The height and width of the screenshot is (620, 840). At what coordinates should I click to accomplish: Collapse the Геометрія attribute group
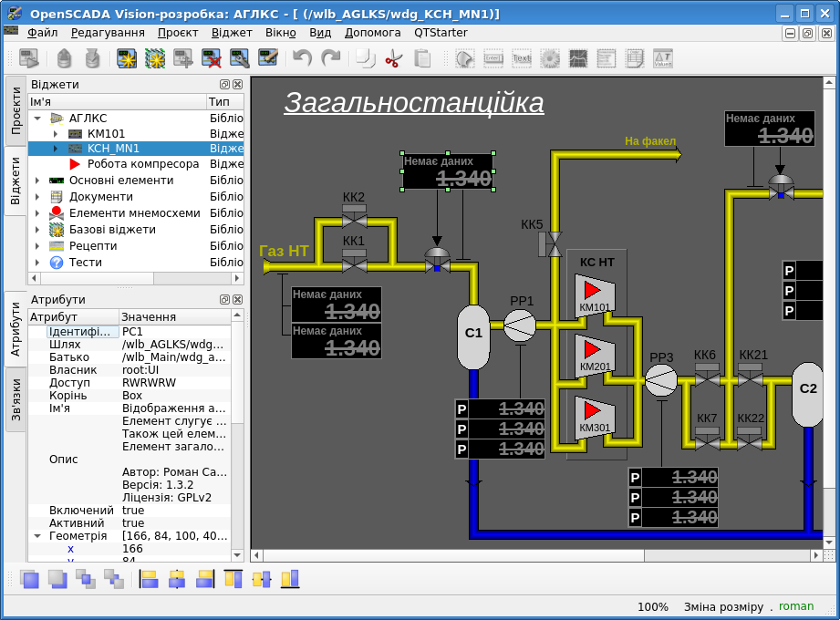coord(37,537)
